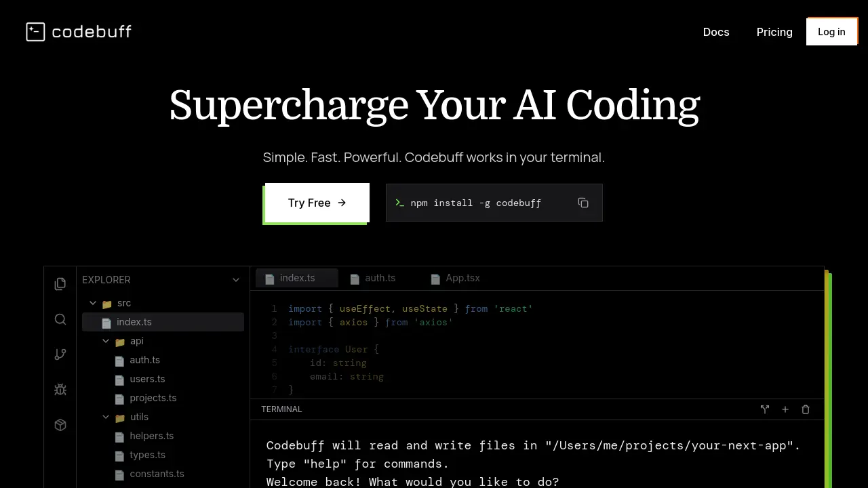Click terminal line about read and write files
The width and height of the screenshot is (868, 488).
pos(534,445)
